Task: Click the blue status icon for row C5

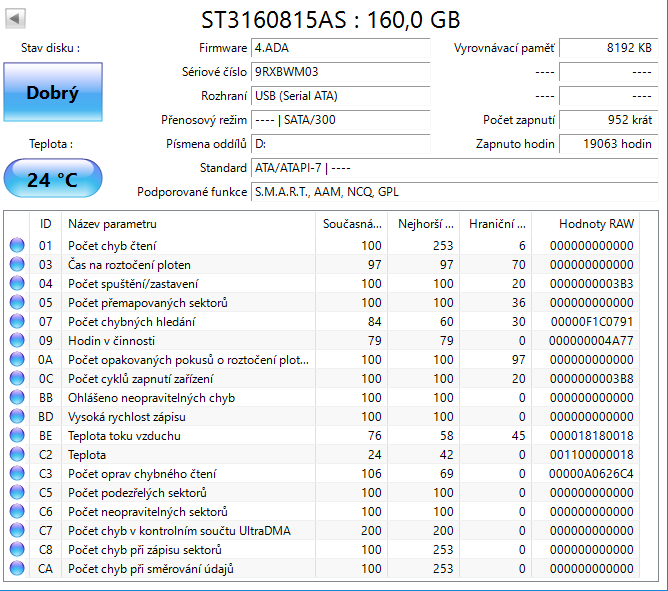Action: [x=17, y=493]
